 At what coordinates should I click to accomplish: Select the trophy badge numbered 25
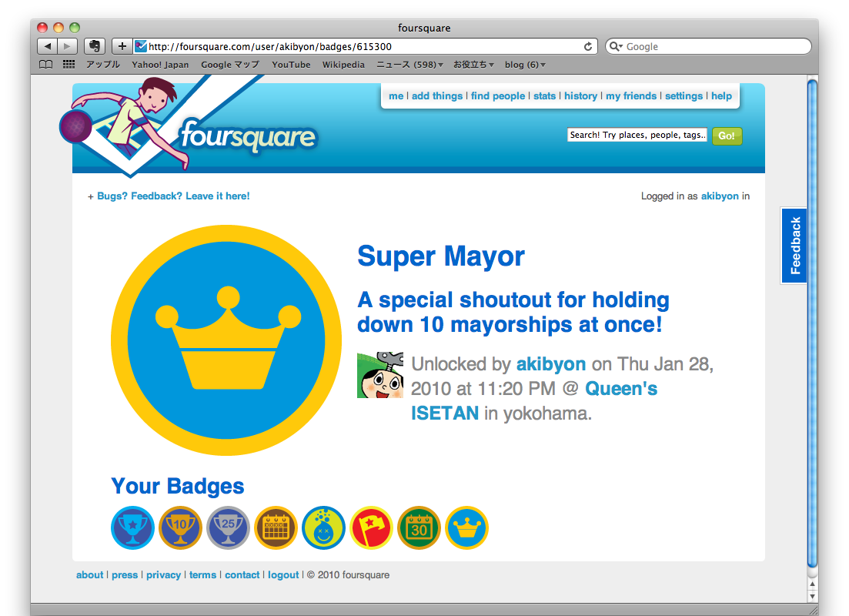click(228, 527)
